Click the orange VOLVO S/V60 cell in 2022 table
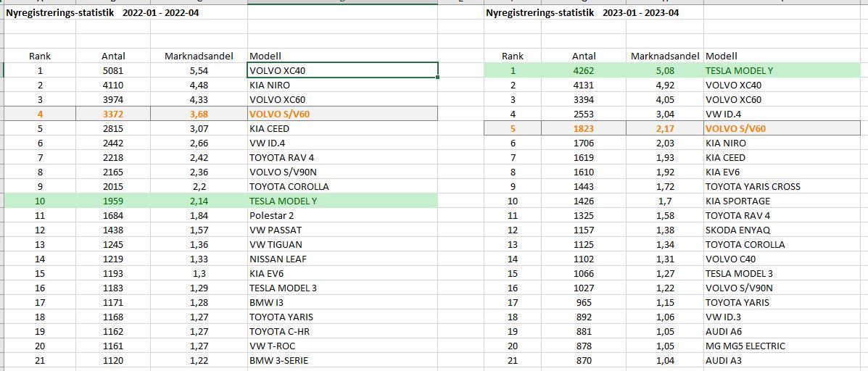Image resolution: width=868 pixels, height=371 pixels. point(343,114)
